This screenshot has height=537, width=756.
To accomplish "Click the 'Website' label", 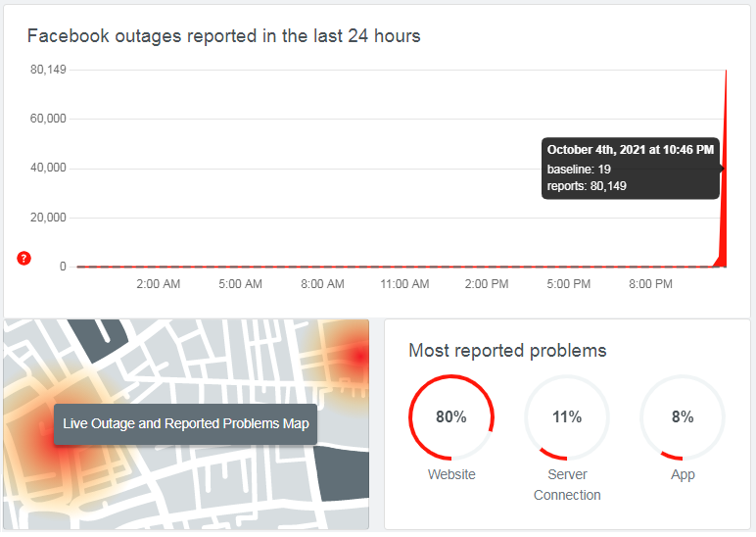I will coord(451,474).
